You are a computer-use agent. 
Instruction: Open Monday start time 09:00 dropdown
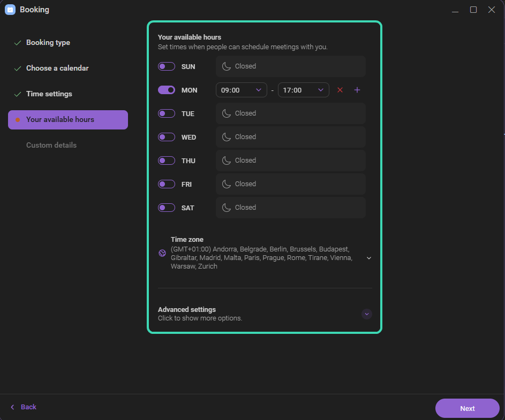click(241, 90)
